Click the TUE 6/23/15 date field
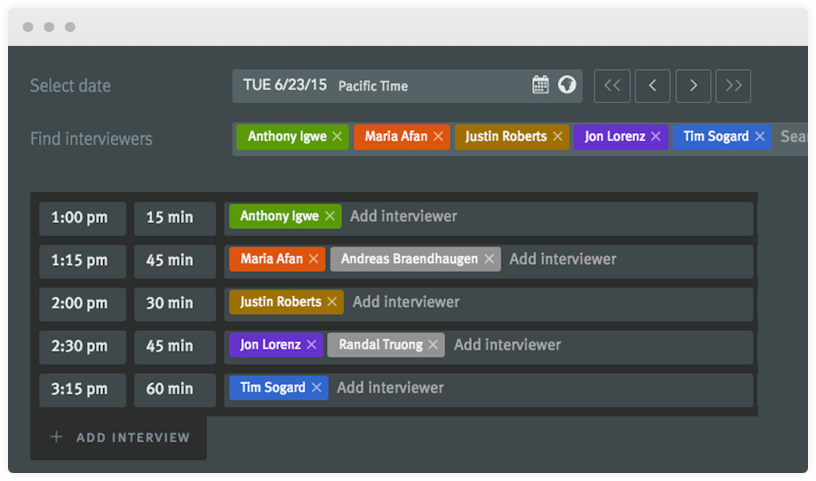 [380, 86]
